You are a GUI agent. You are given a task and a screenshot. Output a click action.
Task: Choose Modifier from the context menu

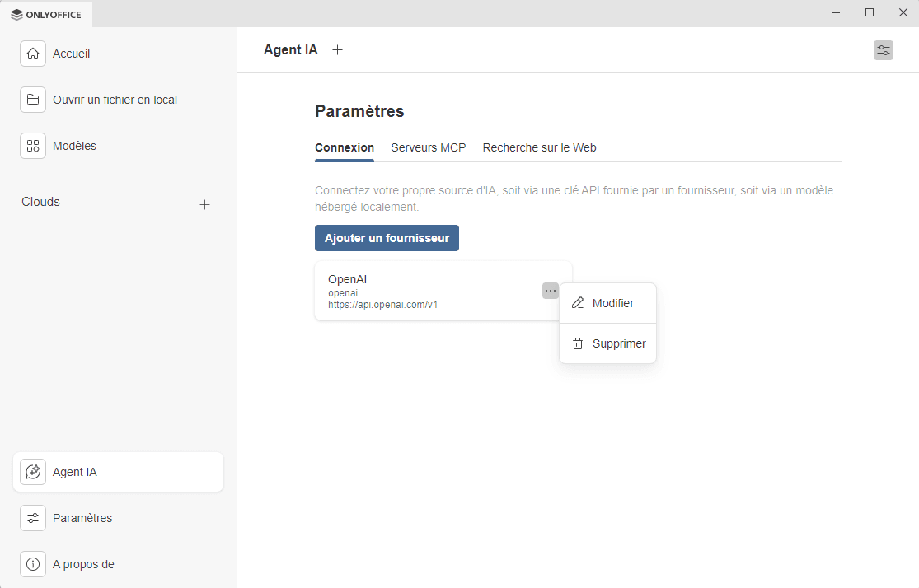612,302
